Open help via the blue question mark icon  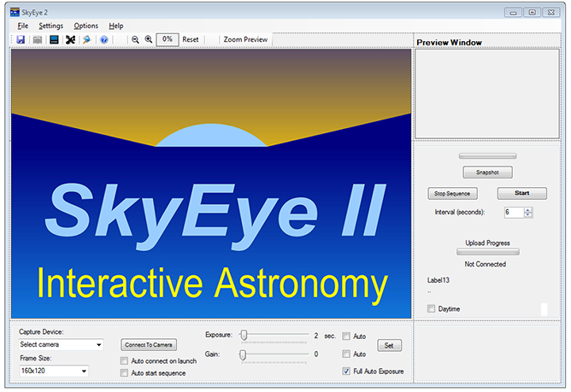click(x=104, y=39)
